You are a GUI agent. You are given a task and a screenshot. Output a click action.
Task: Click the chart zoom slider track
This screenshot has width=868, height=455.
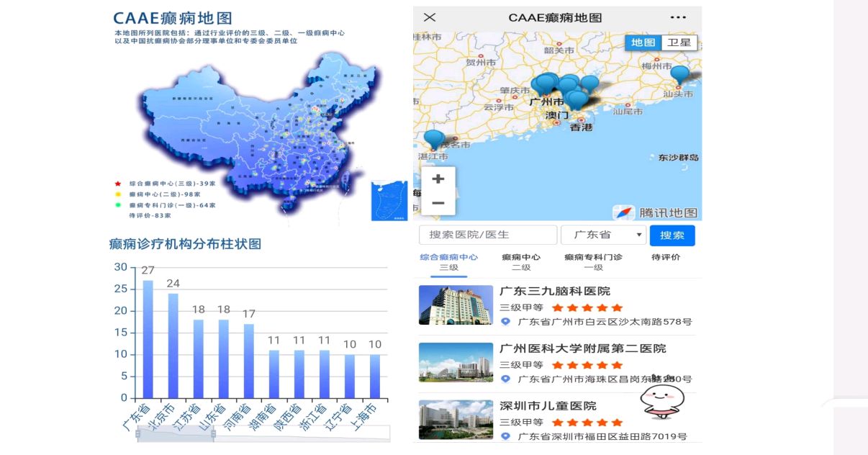[x=263, y=433]
